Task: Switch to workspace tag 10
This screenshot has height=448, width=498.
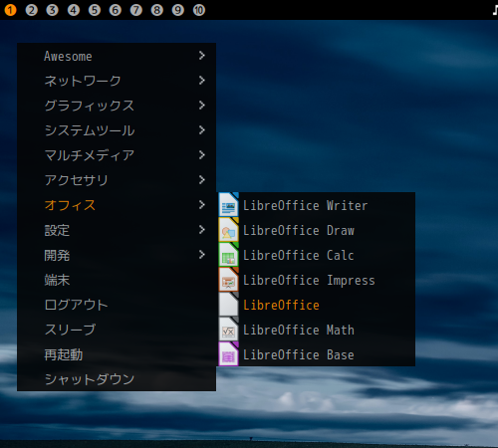Action: coord(199,10)
